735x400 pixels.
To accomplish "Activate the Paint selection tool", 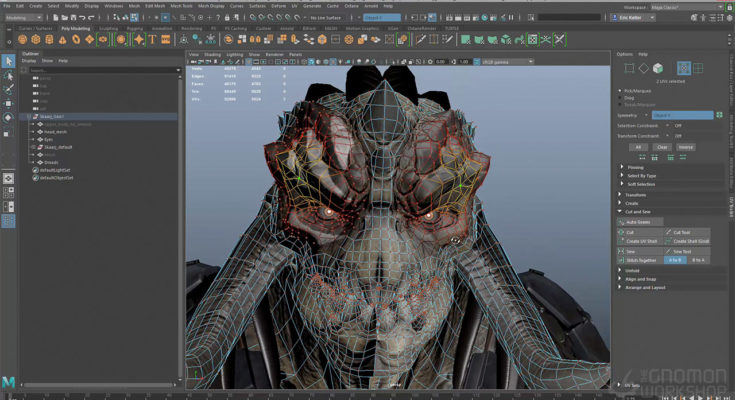I will 8,89.
